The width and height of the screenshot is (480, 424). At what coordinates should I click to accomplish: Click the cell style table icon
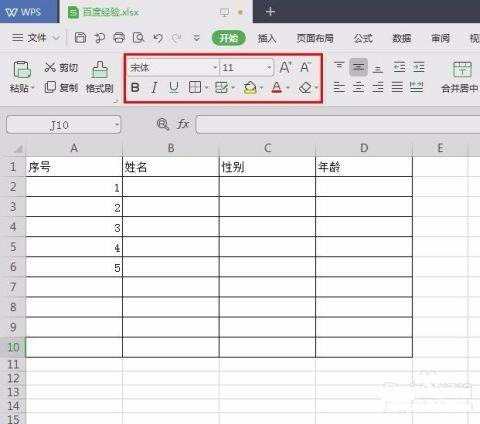(x=221, y=88)
